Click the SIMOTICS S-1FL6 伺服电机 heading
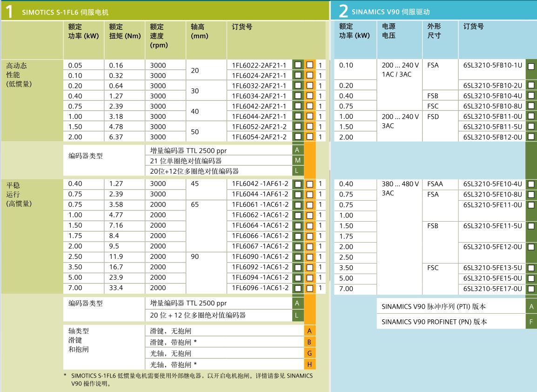 click(65, 12)
